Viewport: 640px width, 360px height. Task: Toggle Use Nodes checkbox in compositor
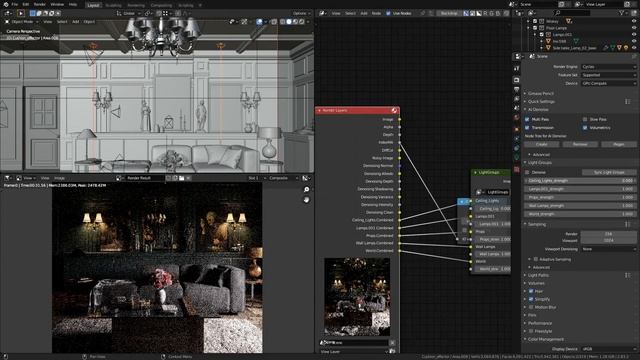point(388,13)
